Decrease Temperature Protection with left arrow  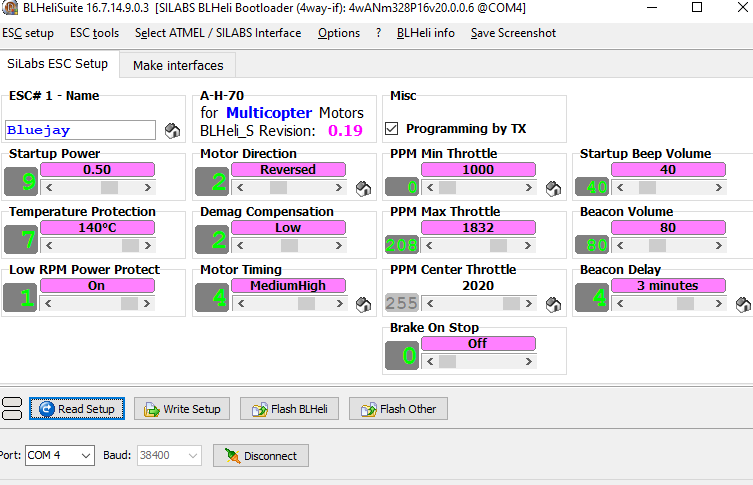coord(49,245)
